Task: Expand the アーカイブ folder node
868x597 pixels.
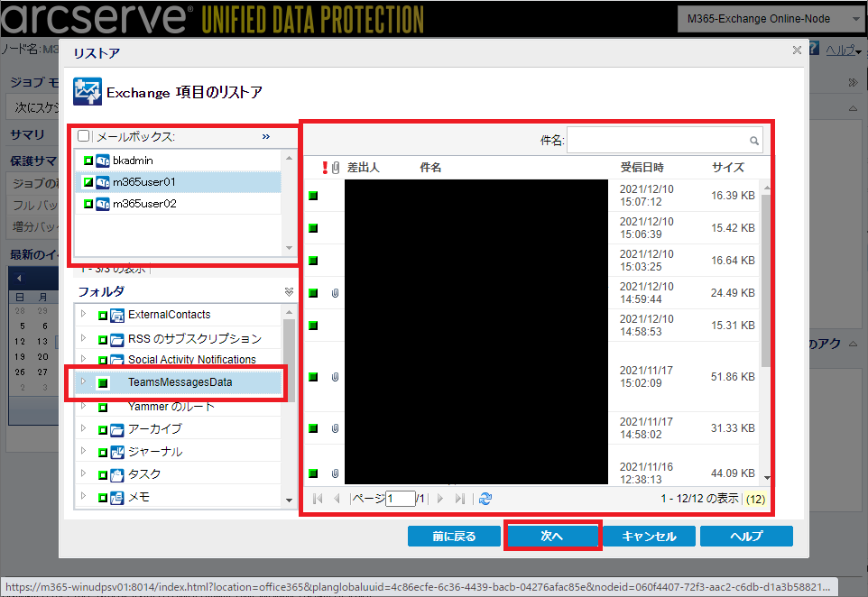Action: coord(83,428)
